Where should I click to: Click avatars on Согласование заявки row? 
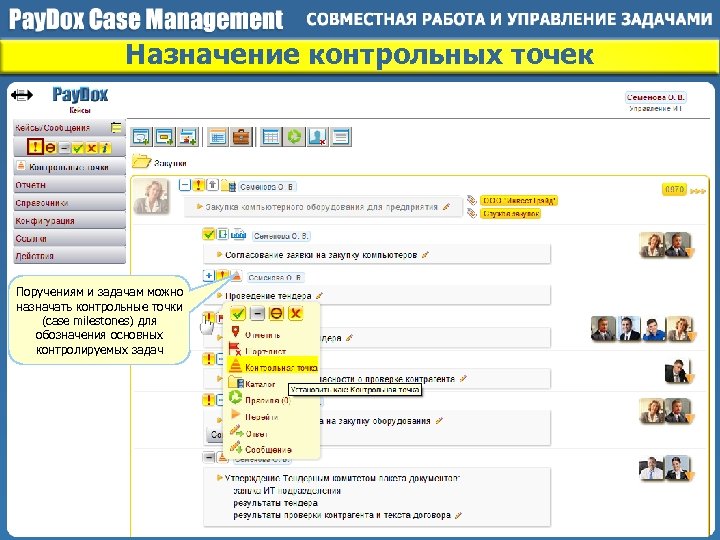667,244
